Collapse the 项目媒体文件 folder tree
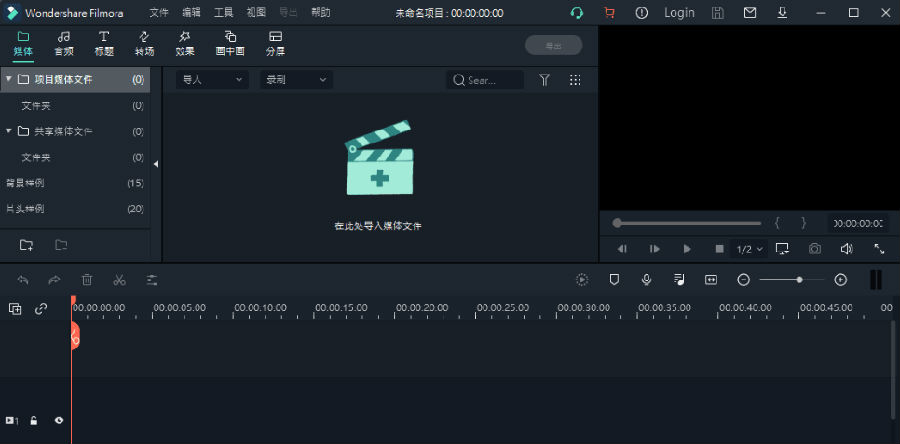Screen dimensions: 900x444 click(9, 79)
